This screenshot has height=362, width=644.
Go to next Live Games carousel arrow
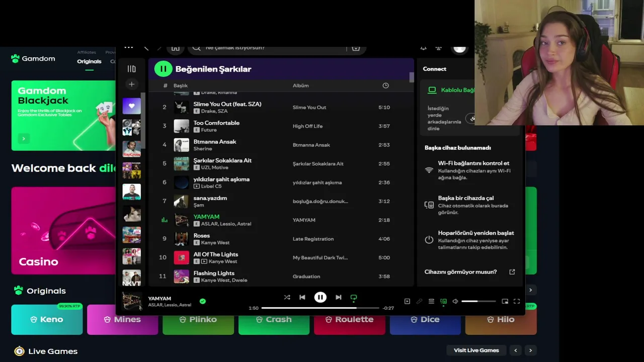[x=530, y=350]
